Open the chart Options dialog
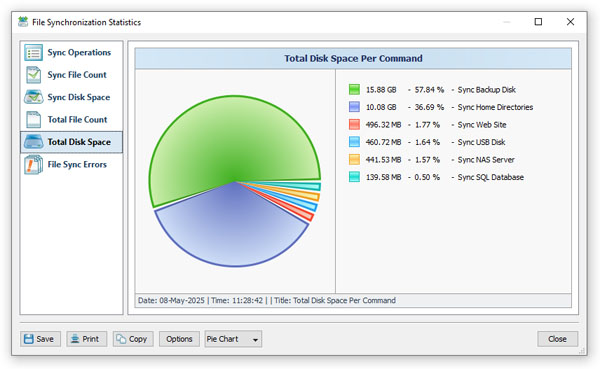Image resolution: width=600 pixels, height=369 pixels. tap(179, 339)
